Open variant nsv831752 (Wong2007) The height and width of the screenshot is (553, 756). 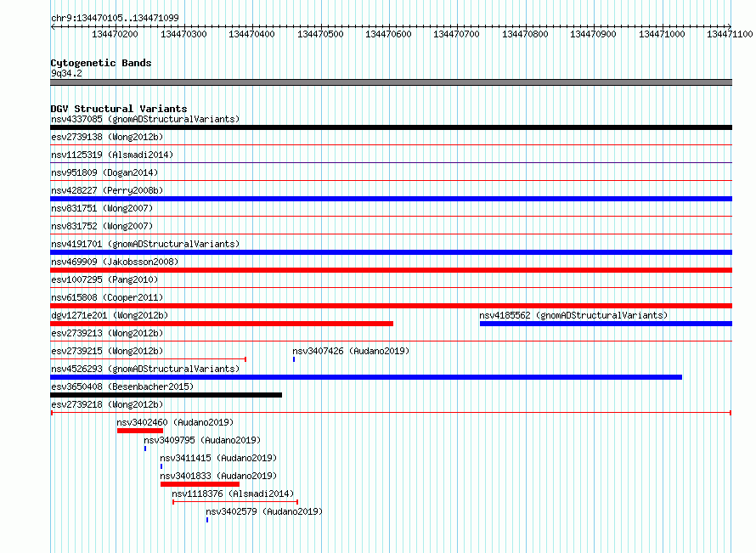(102, 226)
